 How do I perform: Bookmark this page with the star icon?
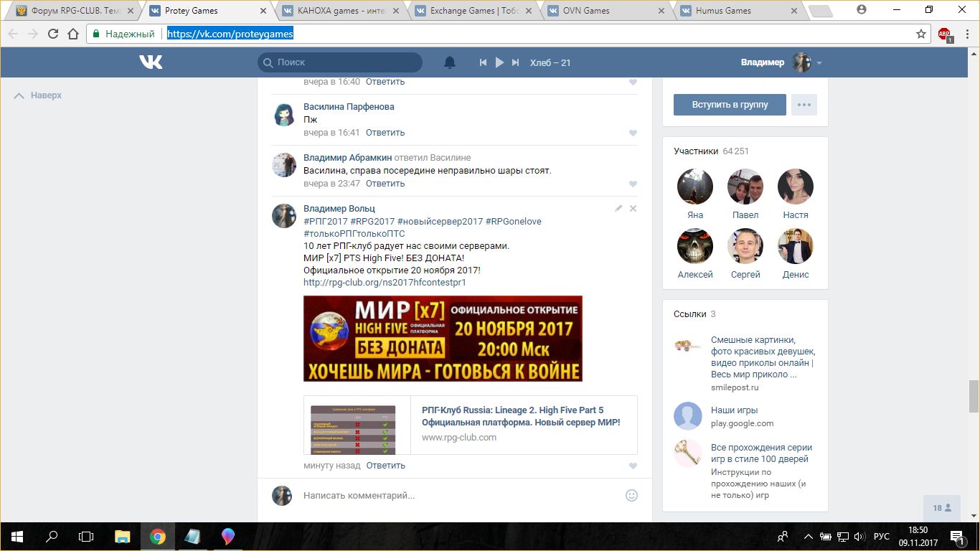tap(921, 34)
